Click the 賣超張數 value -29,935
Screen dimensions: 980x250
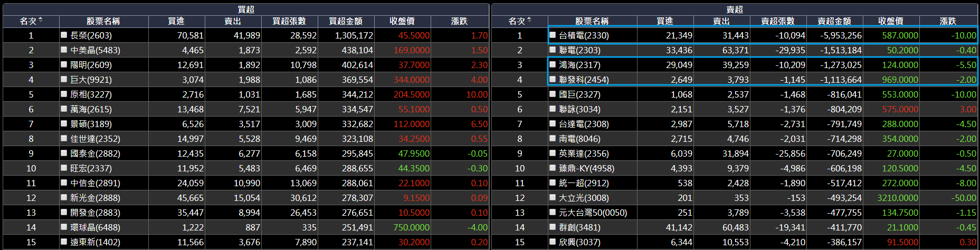(791, 50)
